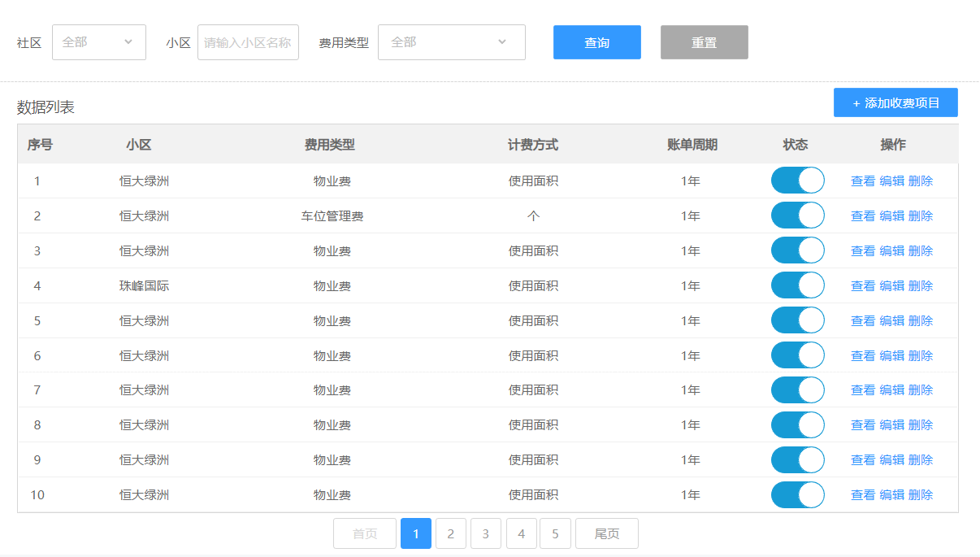Switch off status for 车位管理费 row
The width and height of the screenshot is (980, 557).
click(x=797, y=215)
